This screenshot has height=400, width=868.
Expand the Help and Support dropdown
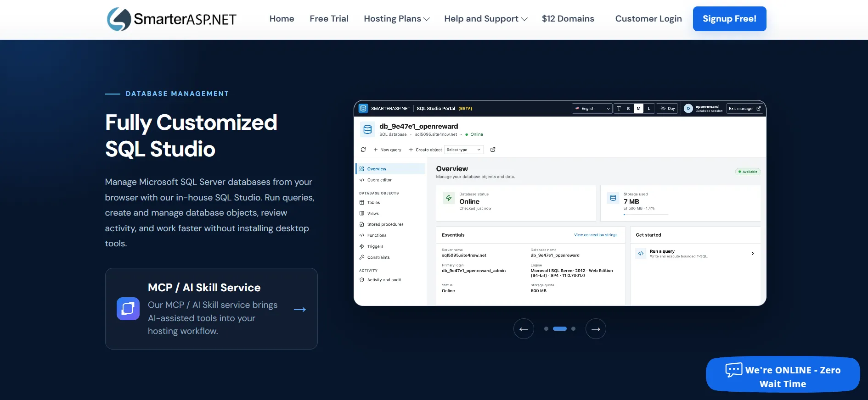(486, 19)
